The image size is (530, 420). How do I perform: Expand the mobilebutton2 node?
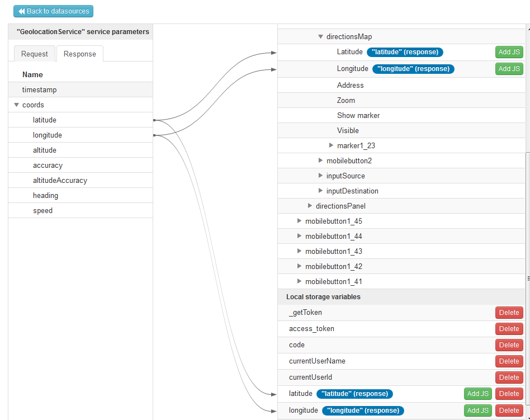(x=320, y=161)
